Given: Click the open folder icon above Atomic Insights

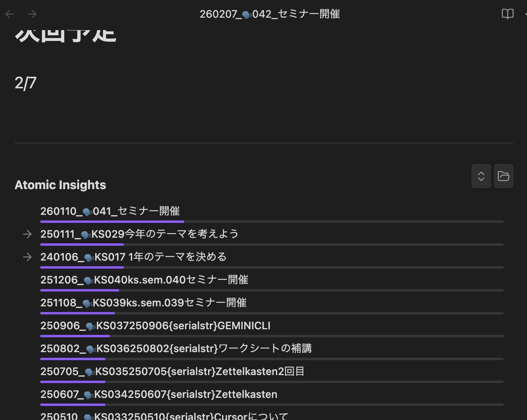Looking at the screenshot, I should point(503,176).
